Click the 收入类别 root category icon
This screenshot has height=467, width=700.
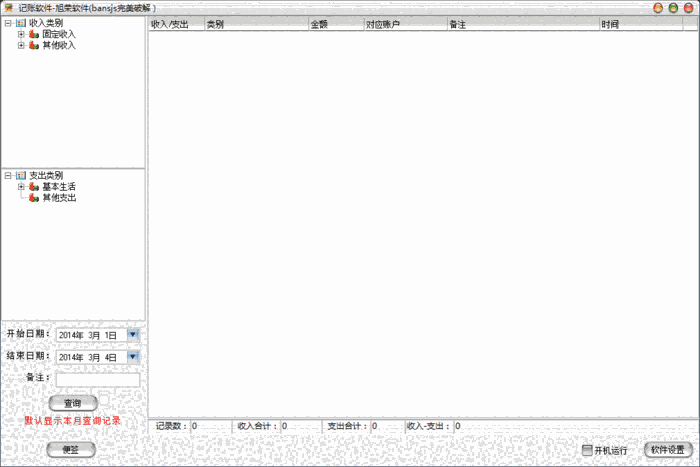point(21,23)
